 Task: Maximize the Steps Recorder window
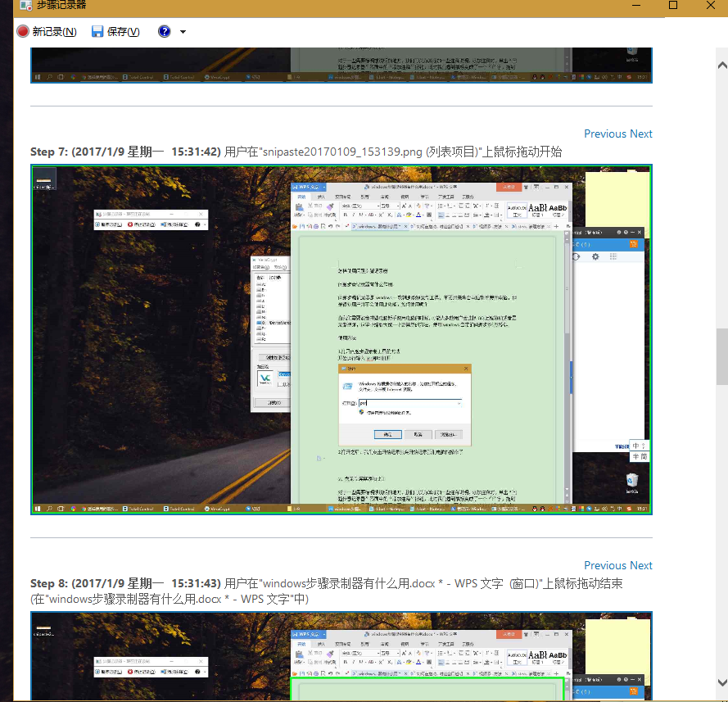click(673, 6)
